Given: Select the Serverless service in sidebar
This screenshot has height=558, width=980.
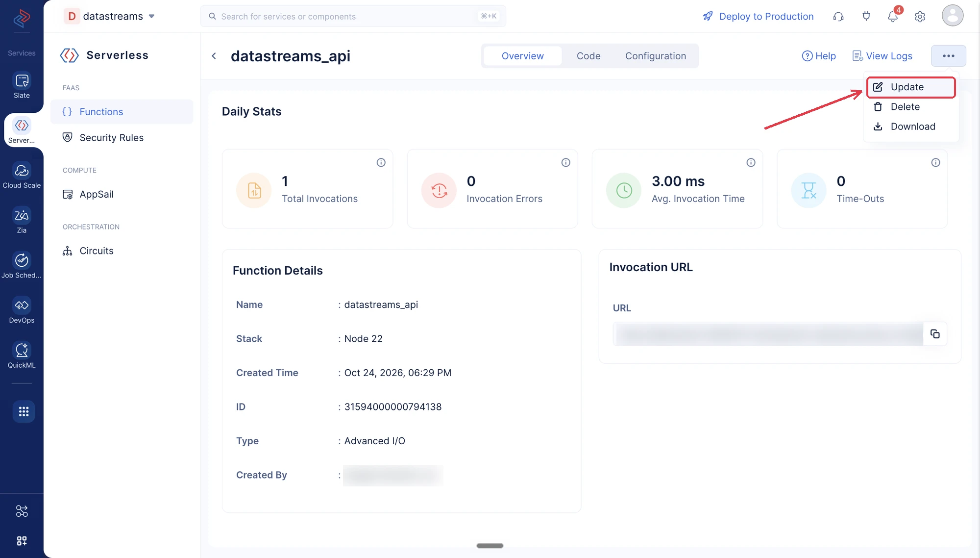Looking at the screenshot, I should point(22,130).
